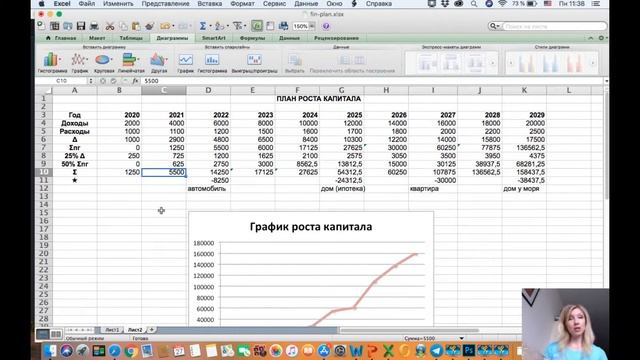The width and height of the screenshot is (640, 360).
Task: Click the fx insert function button
Action: (135, 81)
